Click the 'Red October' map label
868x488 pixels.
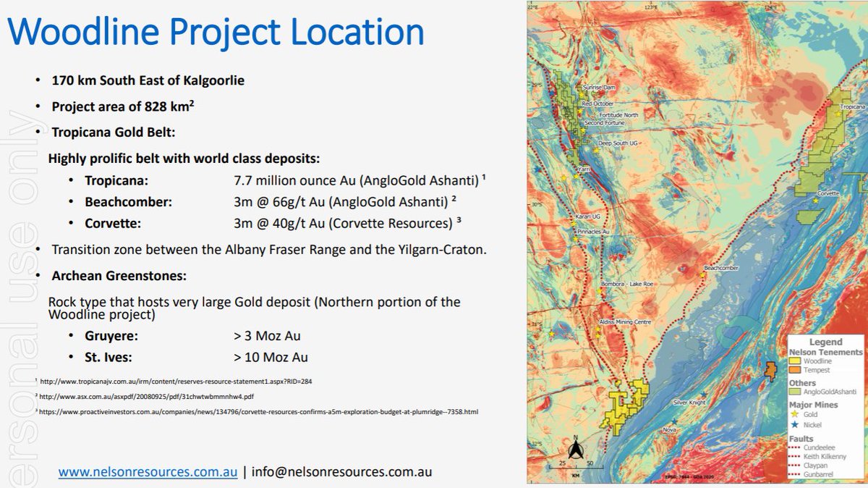pos(597,104)
